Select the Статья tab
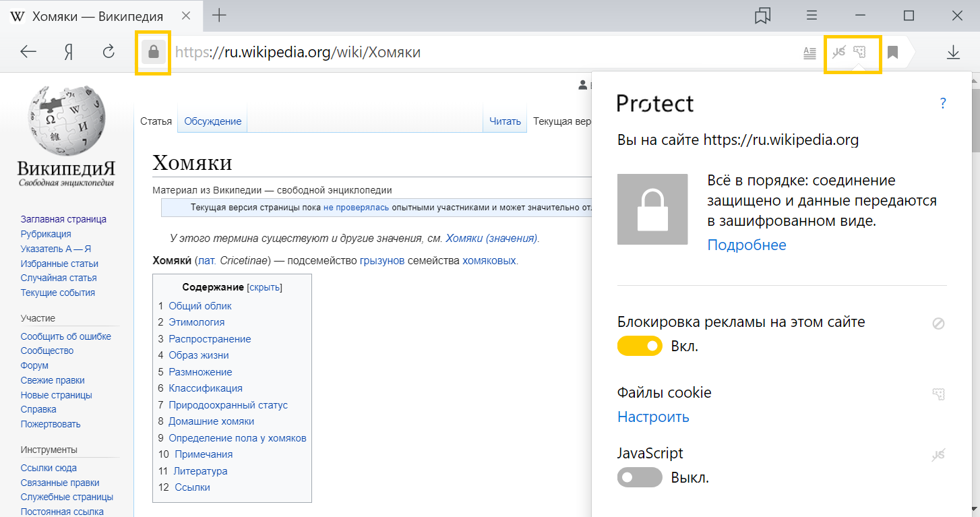This screenshot has width=980, height=517. pos(156,121)
